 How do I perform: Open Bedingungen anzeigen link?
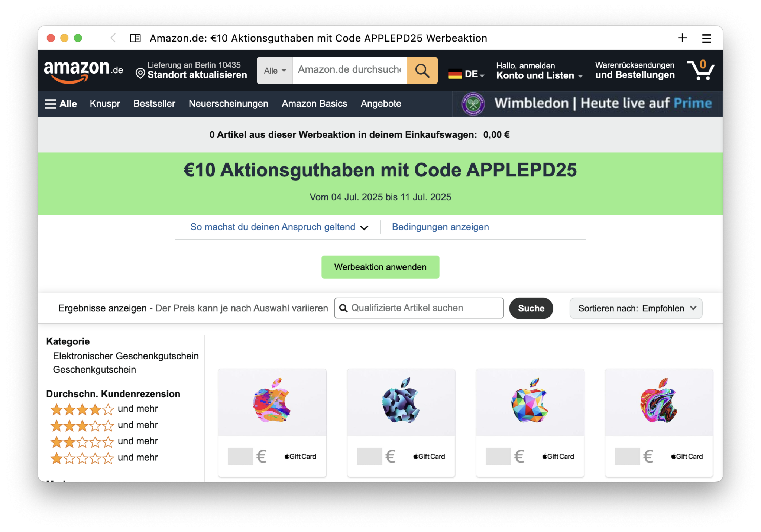point(440,227)
